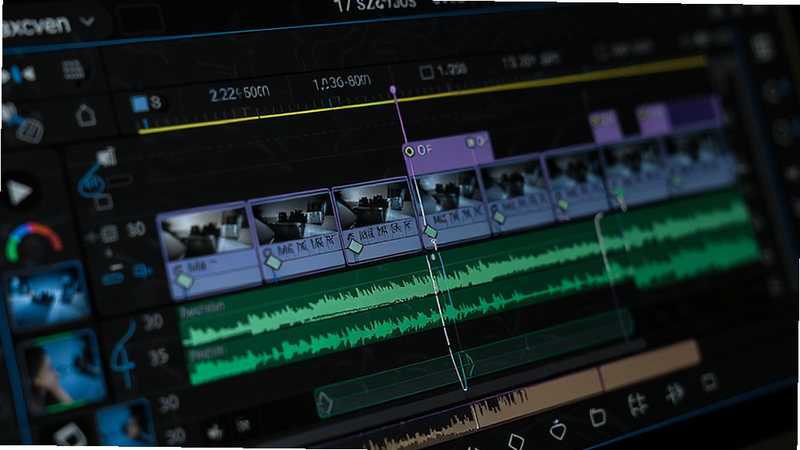800x450 pixels.
Task: Select the transparent green-outlined clip
Action: point(474,365)
